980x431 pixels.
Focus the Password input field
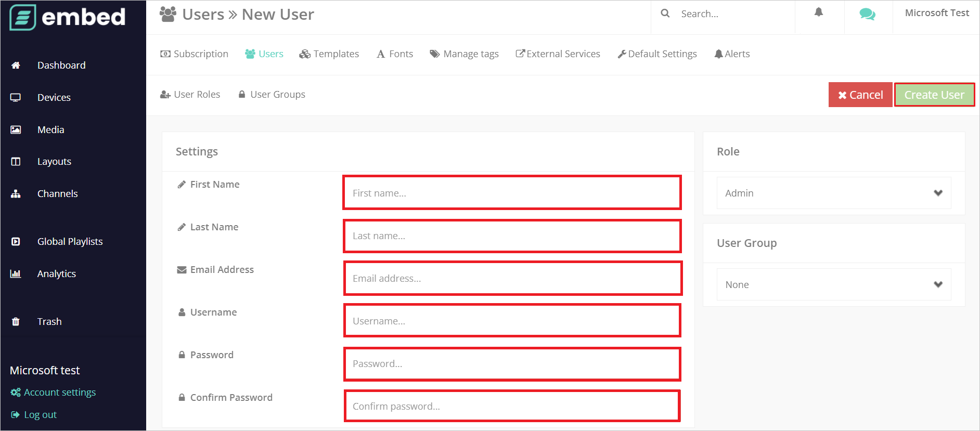pos(512,363)
